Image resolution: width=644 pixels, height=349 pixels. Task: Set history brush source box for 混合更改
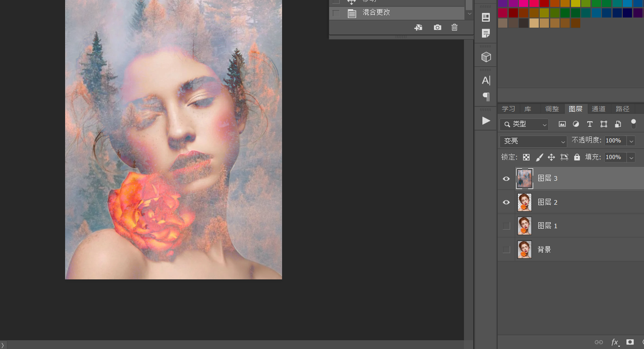click(336, 13)
